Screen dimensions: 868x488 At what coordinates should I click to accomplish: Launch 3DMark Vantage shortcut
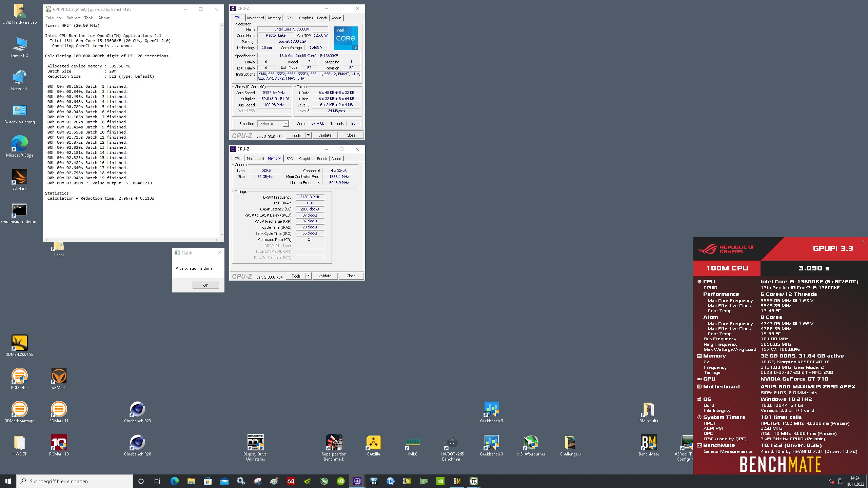click(x=19, y=412)
